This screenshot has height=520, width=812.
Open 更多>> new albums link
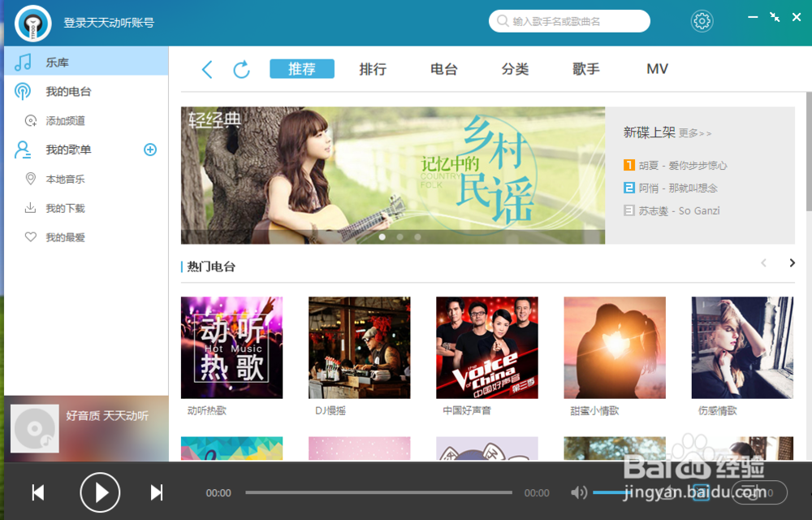[x=695, y=133]
